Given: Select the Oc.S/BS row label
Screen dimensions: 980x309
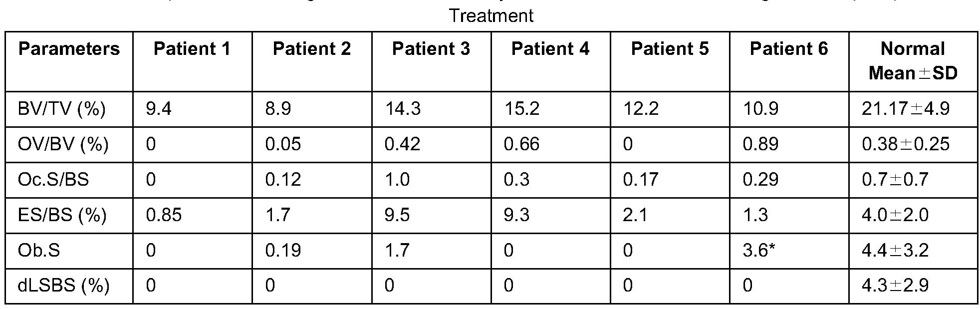Looking at the screenshot, I should click(x=53, y=179).
